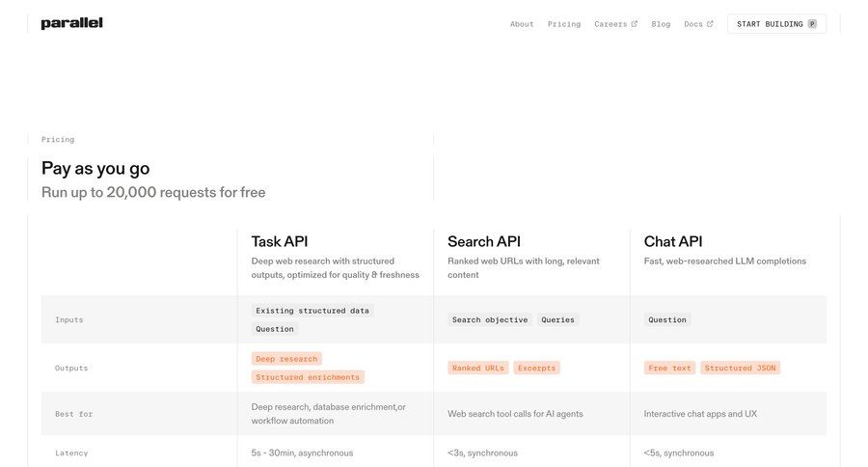Select the Chat API column heading
Image resolution: width=868 pixels, height=467 pixels.
click(673, 241)
